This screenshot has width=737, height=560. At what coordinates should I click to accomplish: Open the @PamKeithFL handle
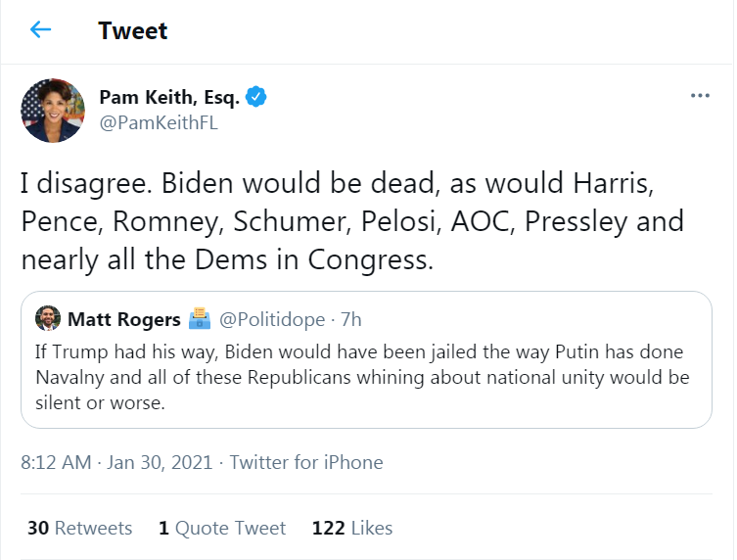click(x=159, y=122)
